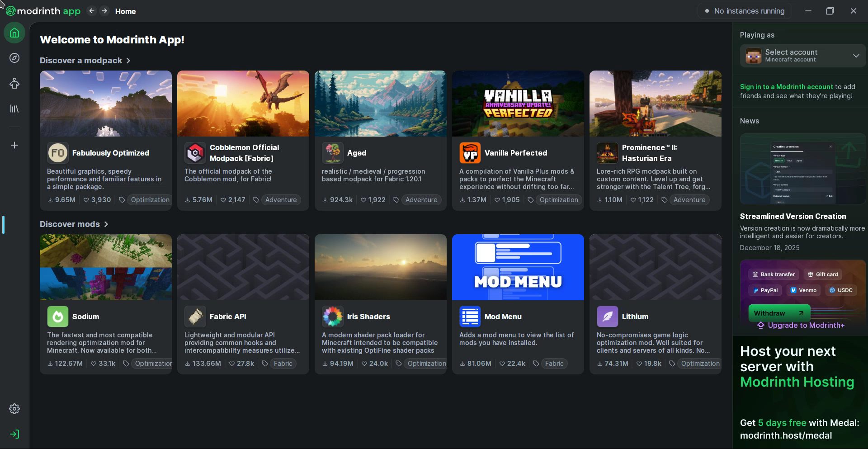Click the plus icon to create instance
Screen dimensions: 868x449
pos(14,145)
